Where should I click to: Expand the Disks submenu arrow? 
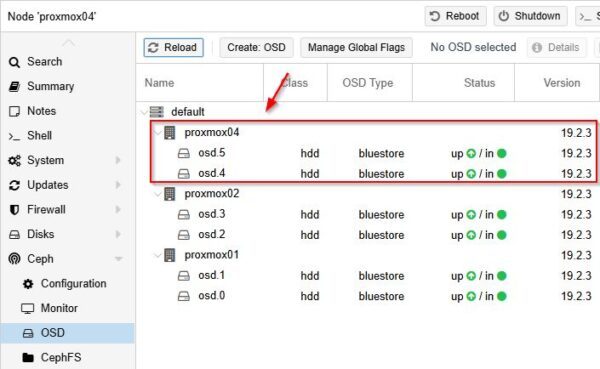pyautogui.click(x=118, y=234)
